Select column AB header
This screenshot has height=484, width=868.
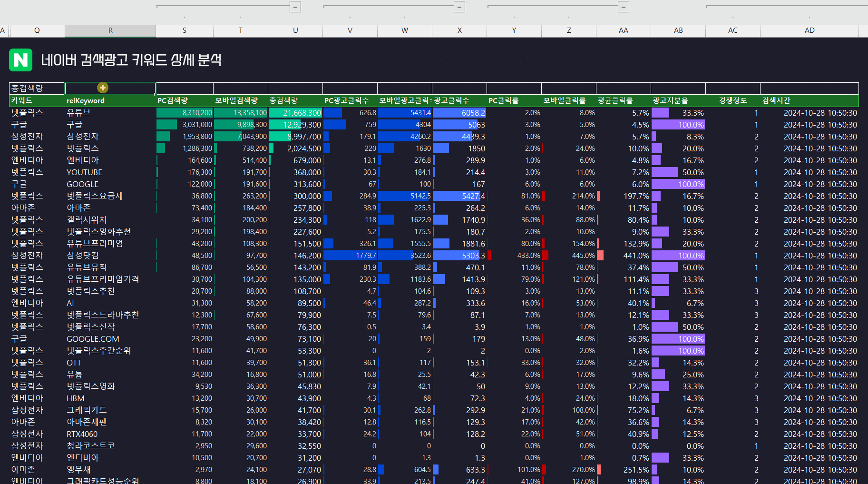click(x=678, y=30)
